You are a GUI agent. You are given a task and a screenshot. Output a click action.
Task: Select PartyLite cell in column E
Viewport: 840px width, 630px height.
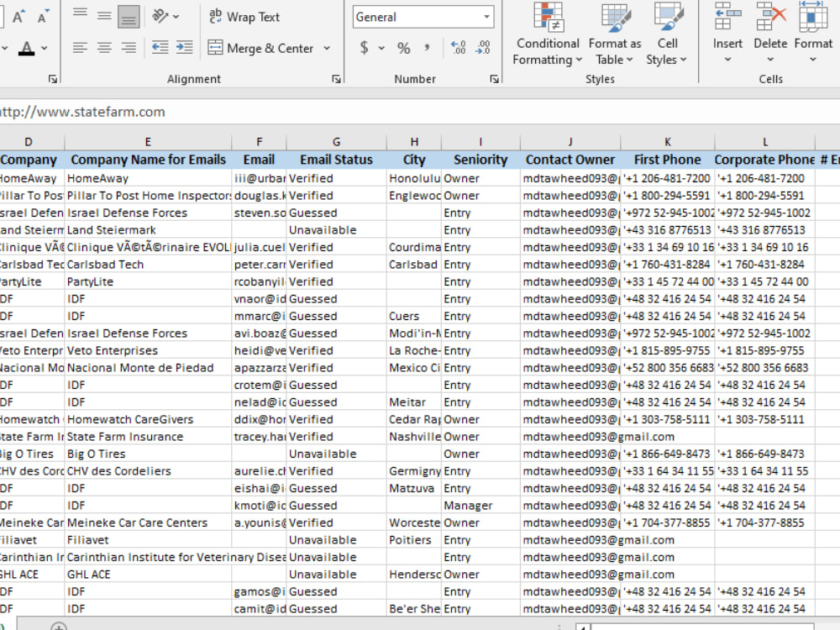coord(148,281)
